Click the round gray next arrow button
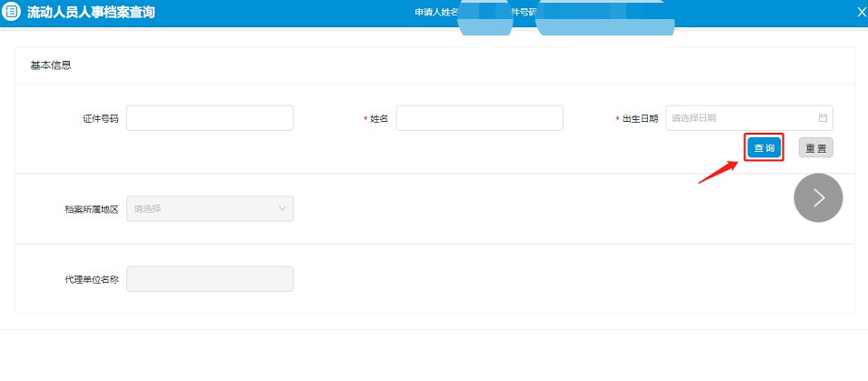 click(x=818, y=198)
